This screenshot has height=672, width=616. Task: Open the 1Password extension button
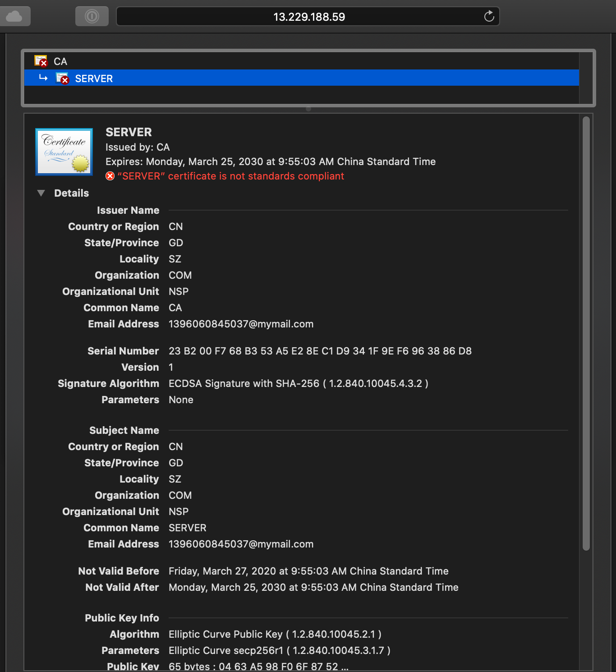pyautogui.click(x=92, y=17)
